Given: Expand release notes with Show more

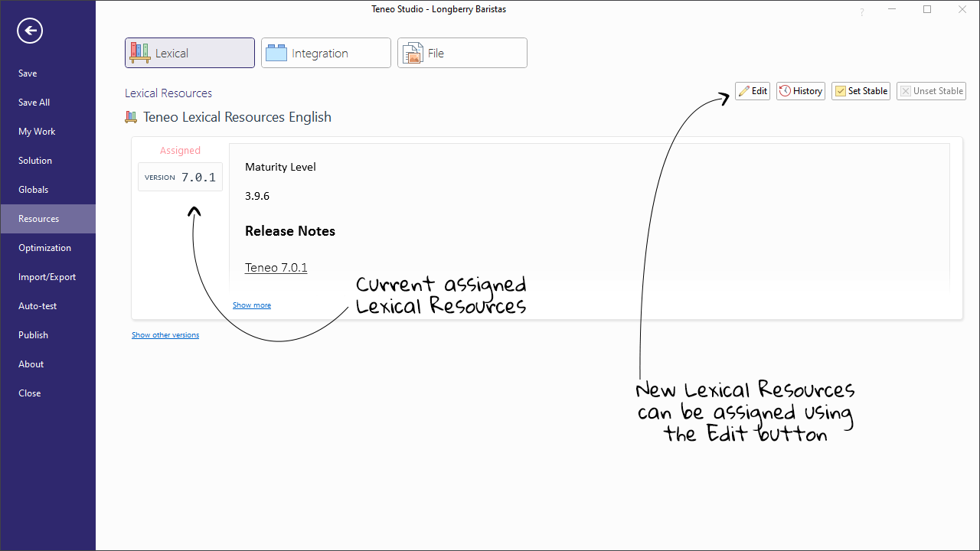Looking at the screenshot, I should pos(252,305).
